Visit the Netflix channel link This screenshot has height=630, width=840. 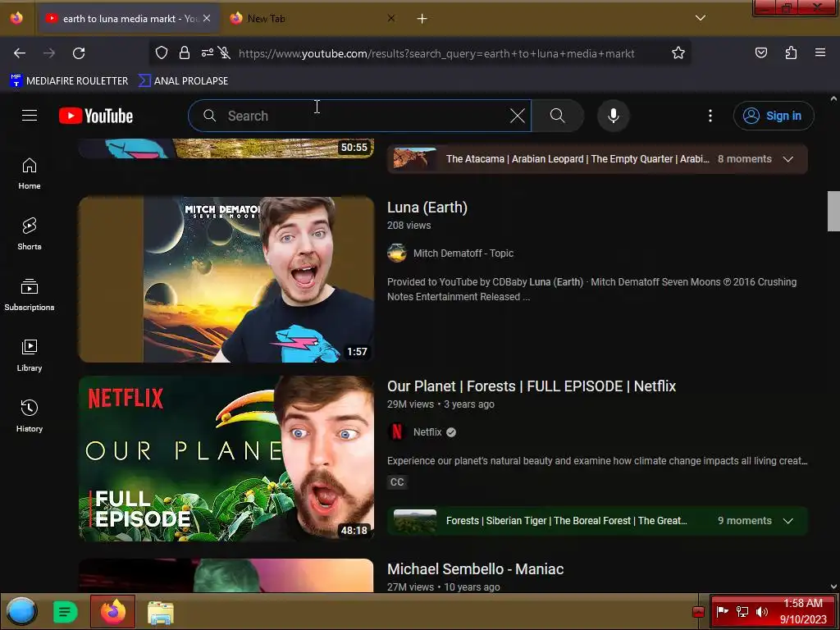click(427, 431)
